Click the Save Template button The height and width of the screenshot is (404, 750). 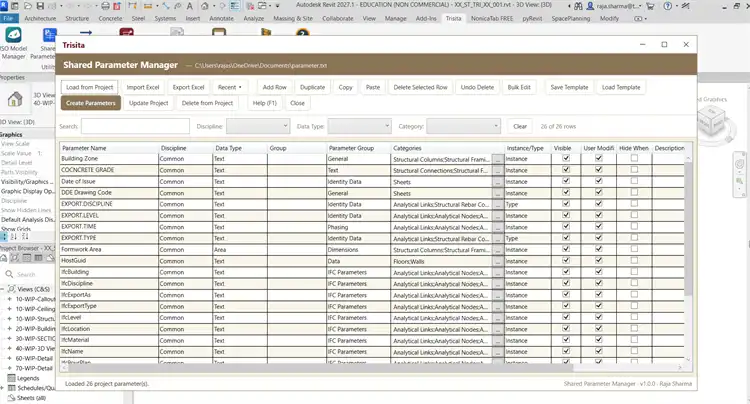click(569, 87)
